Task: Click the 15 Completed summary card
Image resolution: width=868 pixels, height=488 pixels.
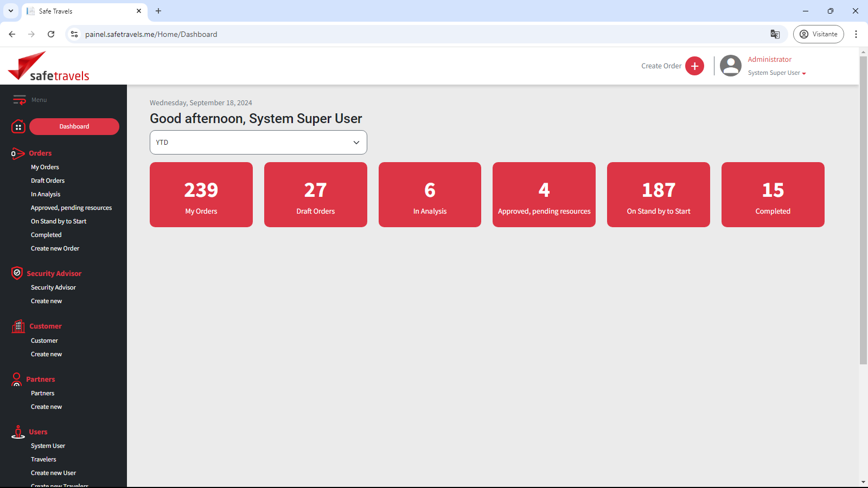Action: click(x=773, y=195)
